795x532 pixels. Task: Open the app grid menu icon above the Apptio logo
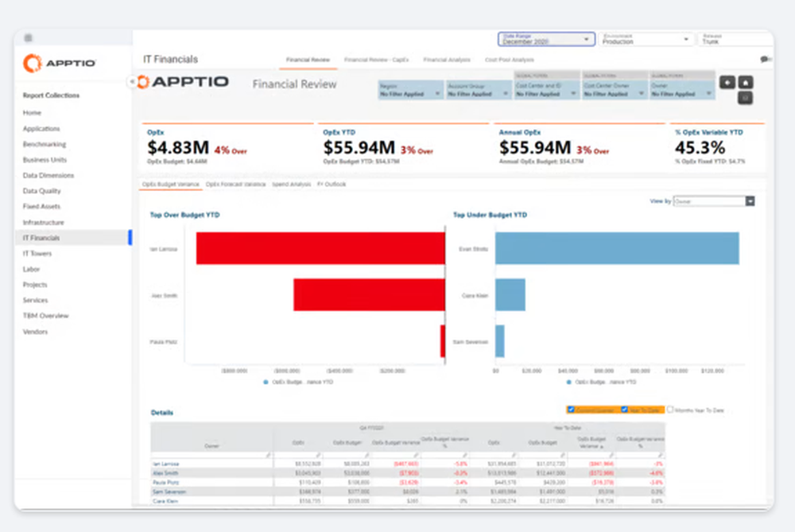click(x=29, y=37)
